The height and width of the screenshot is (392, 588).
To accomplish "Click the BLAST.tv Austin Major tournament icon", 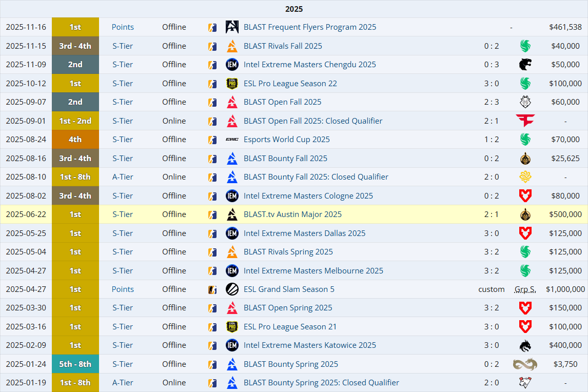I will coord(232,214).
